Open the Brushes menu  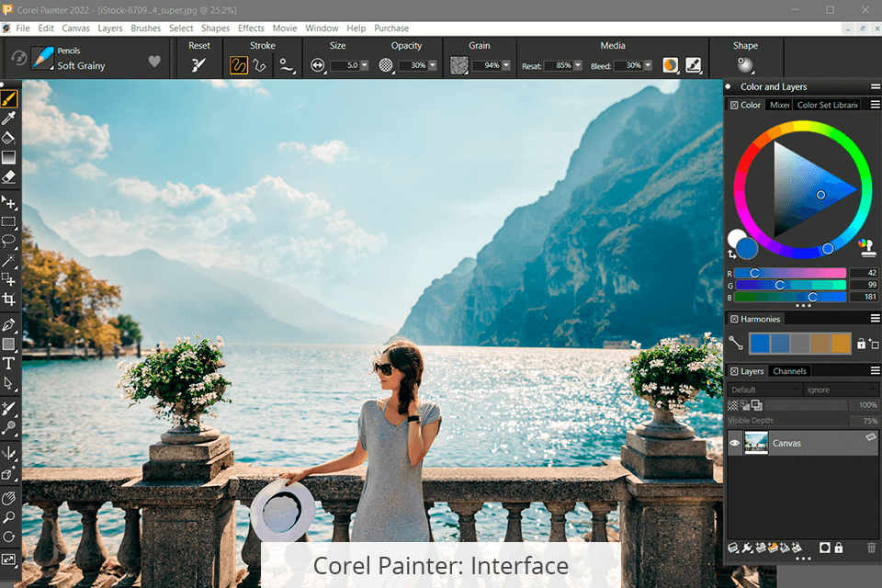146,28
